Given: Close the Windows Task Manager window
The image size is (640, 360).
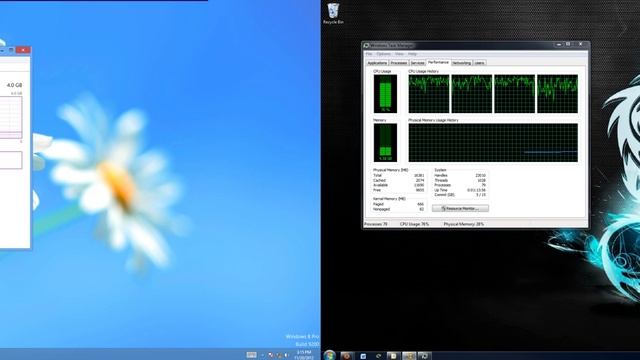Looking at the screenshot, I should click(x=580, y=44).
